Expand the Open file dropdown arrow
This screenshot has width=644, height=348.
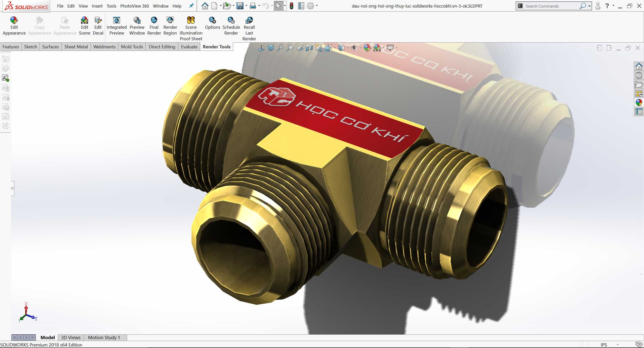tap(233, 6)
